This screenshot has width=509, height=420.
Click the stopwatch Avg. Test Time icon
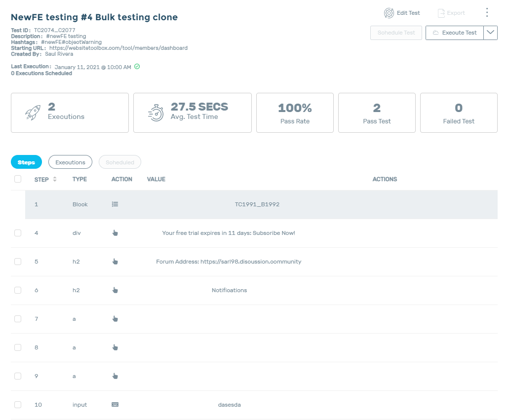pyautogui.click(x=156, y=113)
